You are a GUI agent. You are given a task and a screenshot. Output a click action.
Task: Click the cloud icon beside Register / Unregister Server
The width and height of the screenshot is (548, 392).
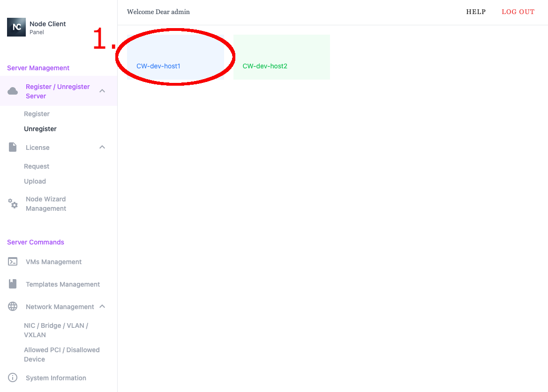click(x=13, y=91)
